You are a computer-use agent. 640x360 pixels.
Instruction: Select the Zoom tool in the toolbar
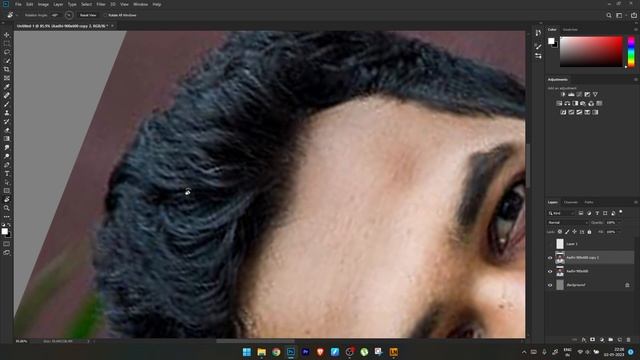click(7, 208)
